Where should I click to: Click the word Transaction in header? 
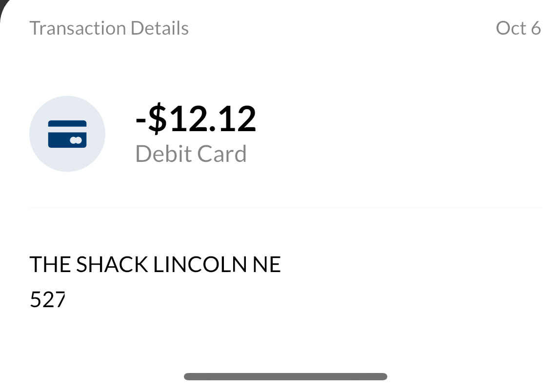point(78,28)
